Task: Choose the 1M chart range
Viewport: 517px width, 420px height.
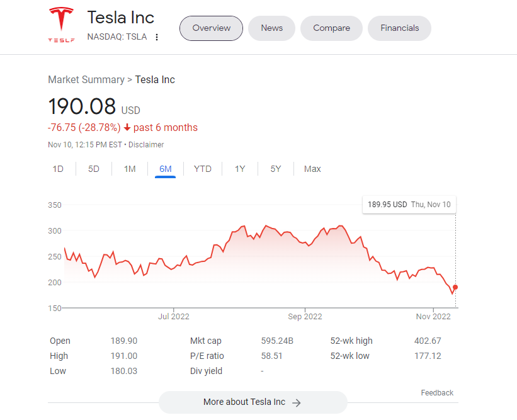Action: [130, 169]
